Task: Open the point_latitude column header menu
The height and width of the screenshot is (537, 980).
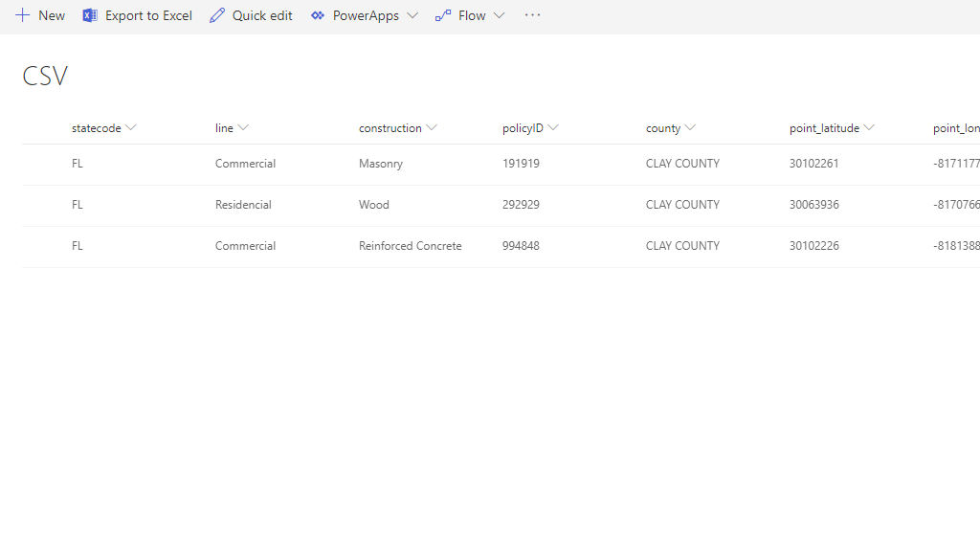Action: (869, 127)
